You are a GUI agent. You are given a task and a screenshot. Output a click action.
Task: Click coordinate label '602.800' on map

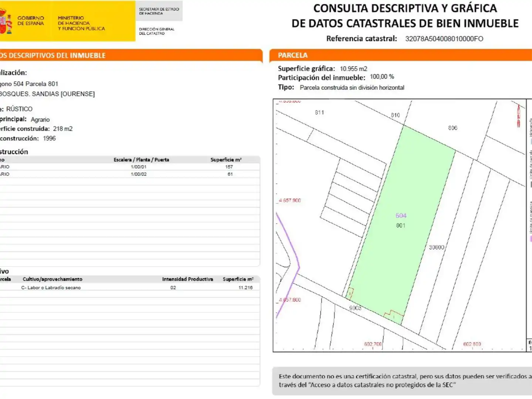[x=472, y=344]
